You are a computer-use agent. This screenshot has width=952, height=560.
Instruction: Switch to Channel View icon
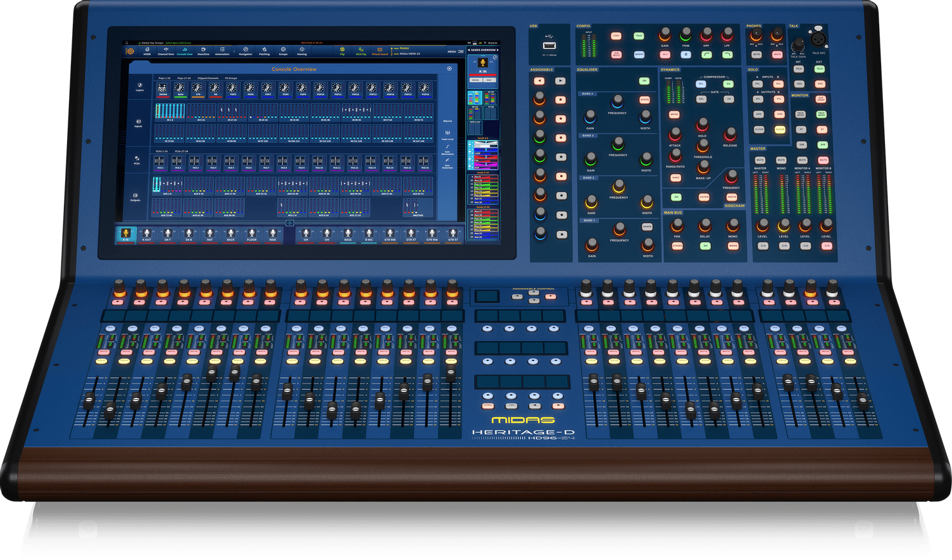(x=165, y=51)
